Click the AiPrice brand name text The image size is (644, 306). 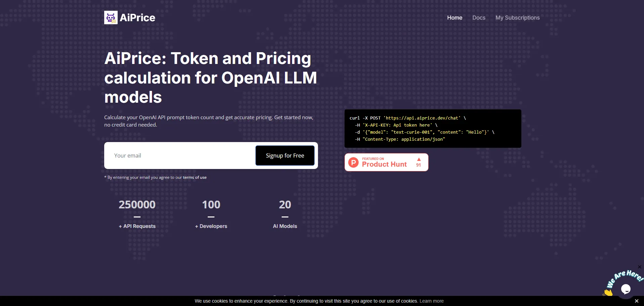(137, 18)
